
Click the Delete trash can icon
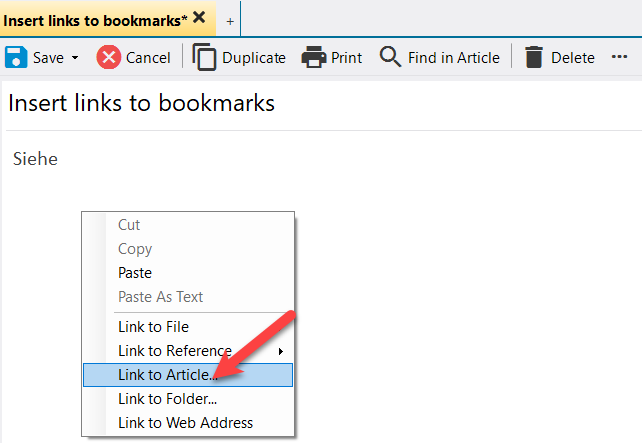point(534,57)
